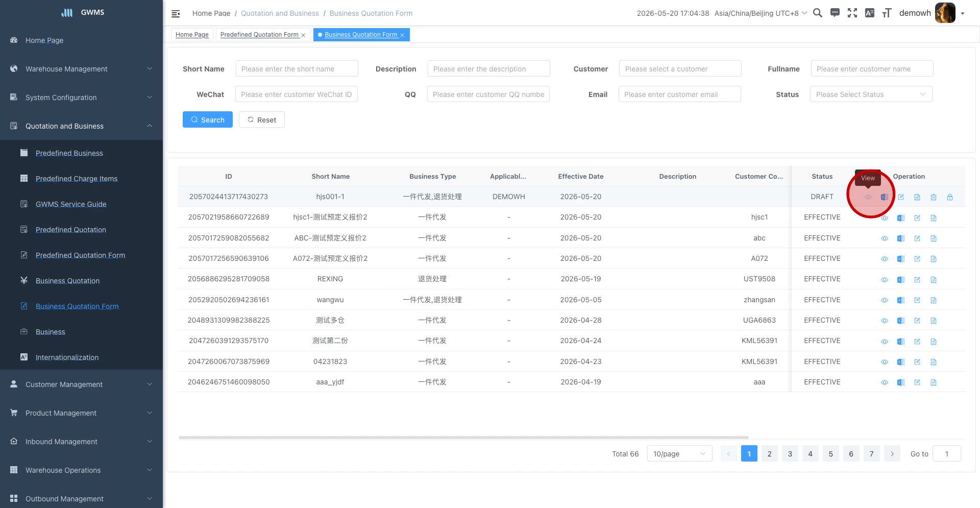Open the header search magnifier
The height and width of the screenshot is (508, 980).
click(x=818, y=13)
